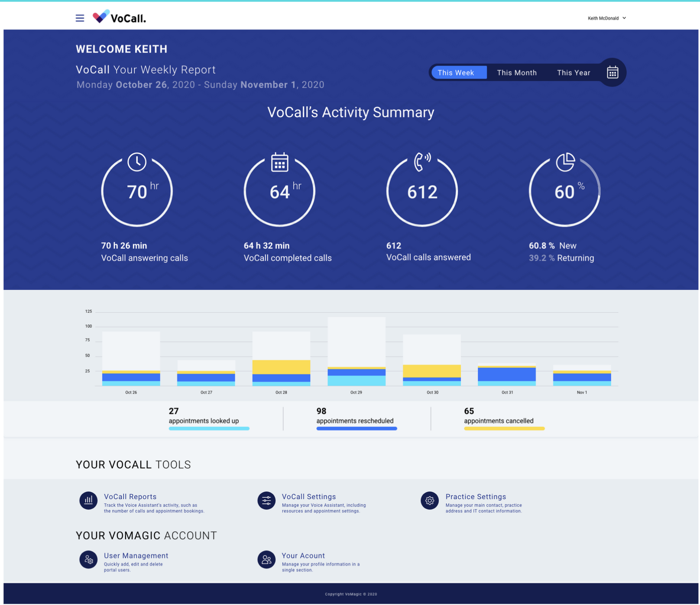Screen dimensions: 700x605
Task: Switch report range to This Year
Action: (x=573, y=72)
